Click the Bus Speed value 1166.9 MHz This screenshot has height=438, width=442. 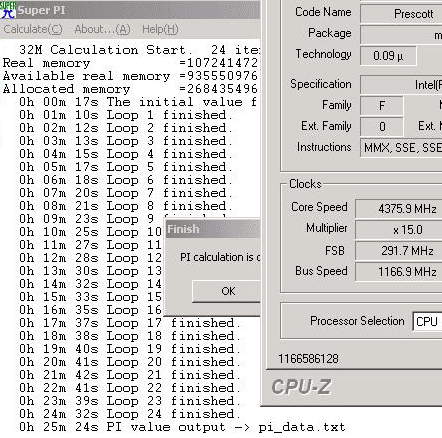coord(399,272)
